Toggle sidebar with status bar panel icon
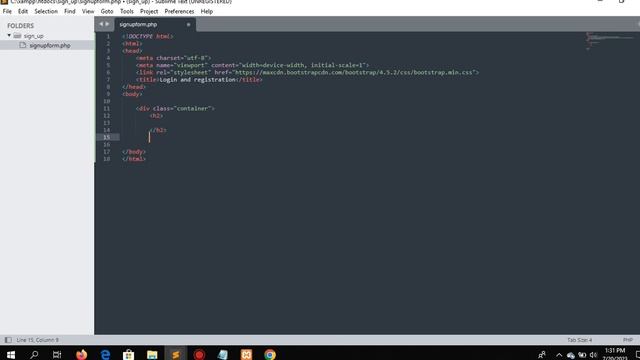 (x=8, y=340)
